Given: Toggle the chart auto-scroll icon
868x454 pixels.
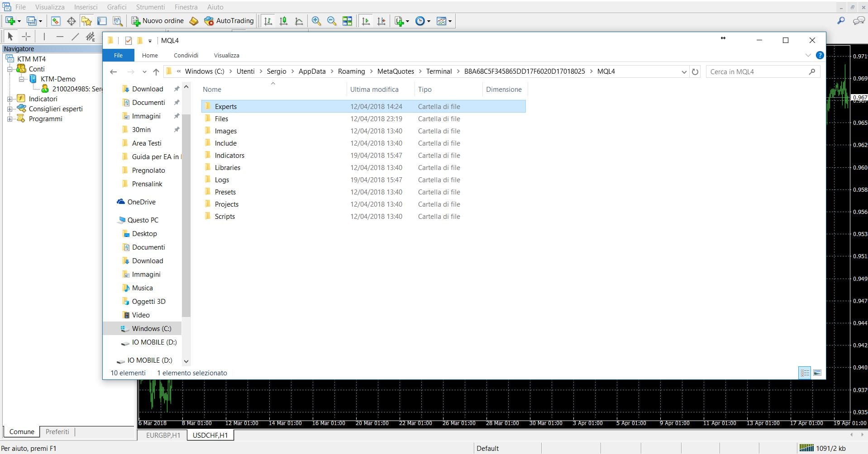Looking at the screenshot, I should [x=366, y=21].
